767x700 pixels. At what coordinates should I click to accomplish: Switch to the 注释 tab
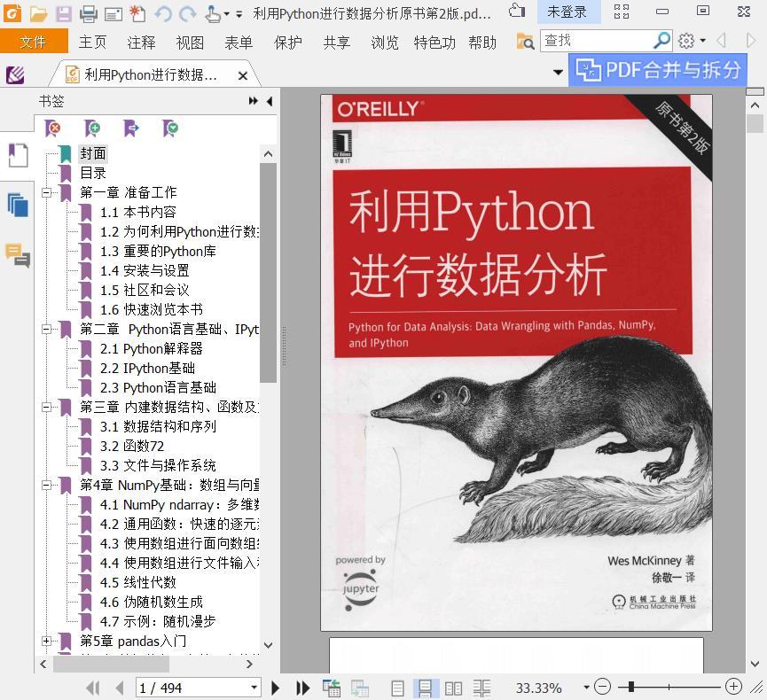pyautogui.click(x=141, y=43)
